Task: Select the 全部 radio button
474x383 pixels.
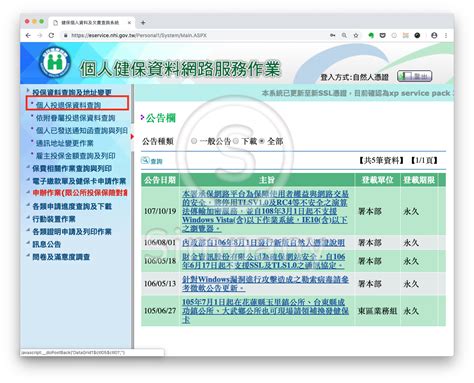Action: pyautogui.click(x=262, y=141)
